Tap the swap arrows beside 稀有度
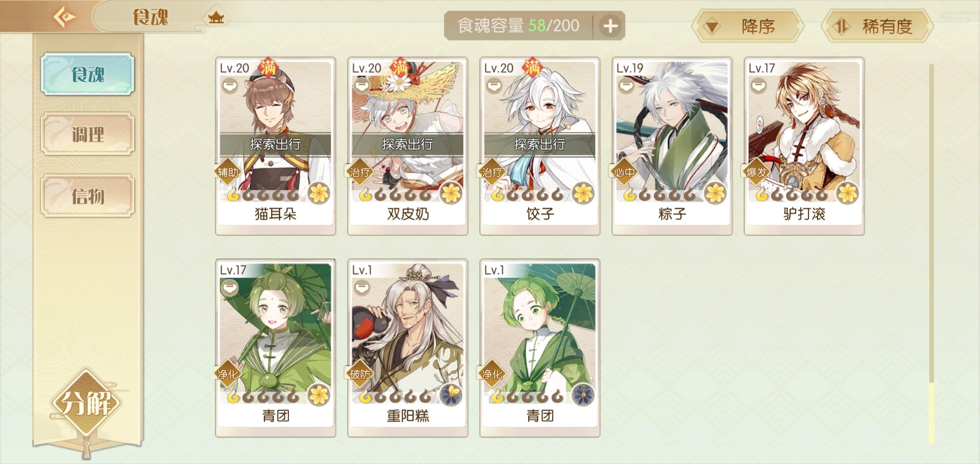 pos(842,27)
